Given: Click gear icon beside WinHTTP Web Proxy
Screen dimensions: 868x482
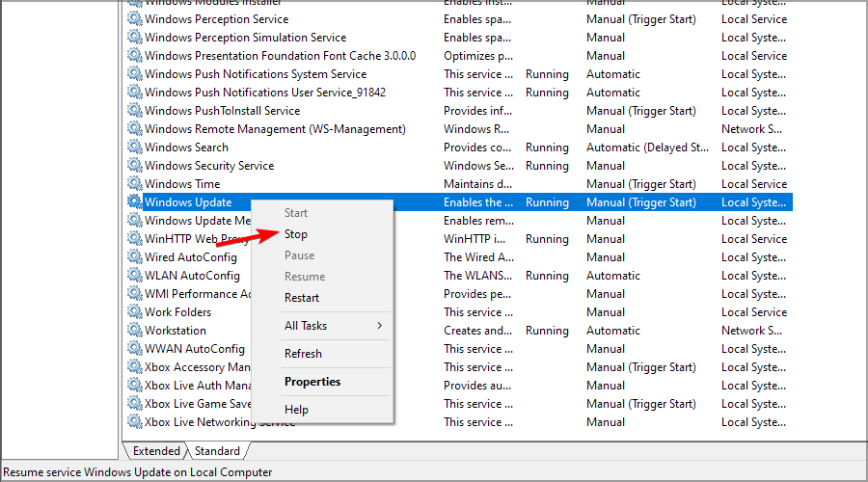Looking at the screenshot, I should pos(134,238).
